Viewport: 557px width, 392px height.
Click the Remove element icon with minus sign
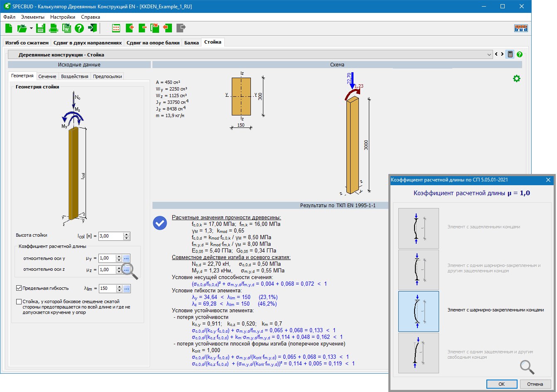pos(142,28)
